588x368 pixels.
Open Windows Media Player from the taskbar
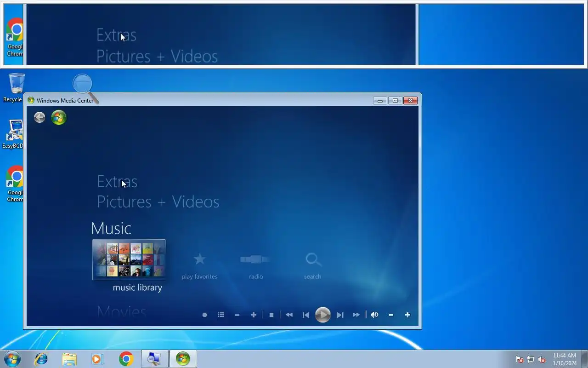coord(97,359)
